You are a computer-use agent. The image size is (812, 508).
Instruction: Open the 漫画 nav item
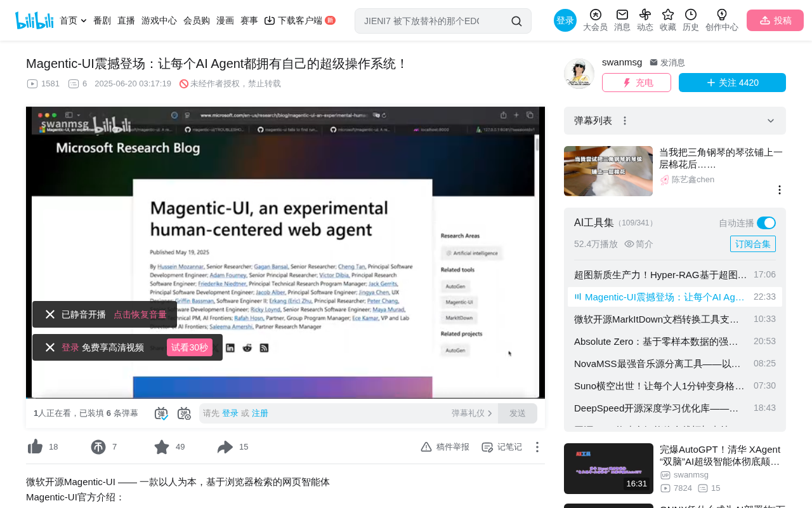coord(225,20)
